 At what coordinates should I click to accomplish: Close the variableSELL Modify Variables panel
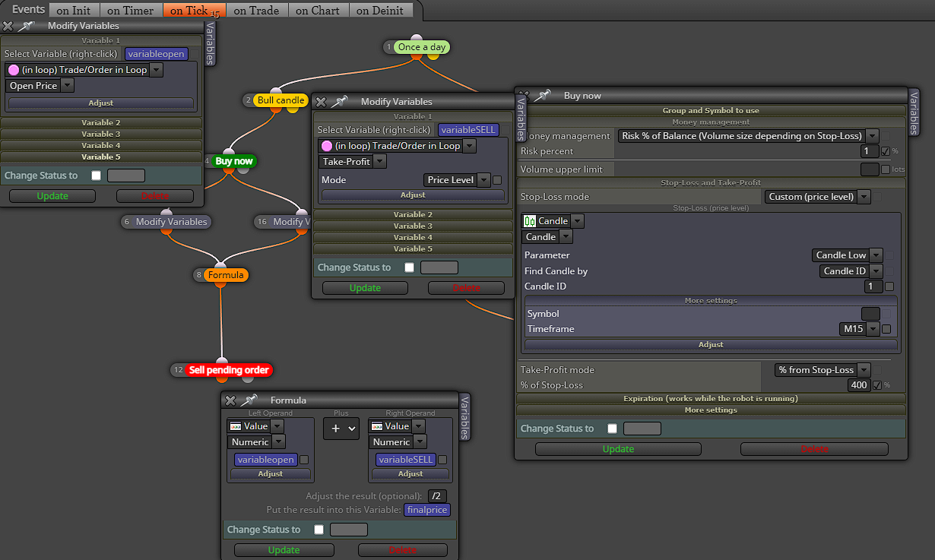322,102
